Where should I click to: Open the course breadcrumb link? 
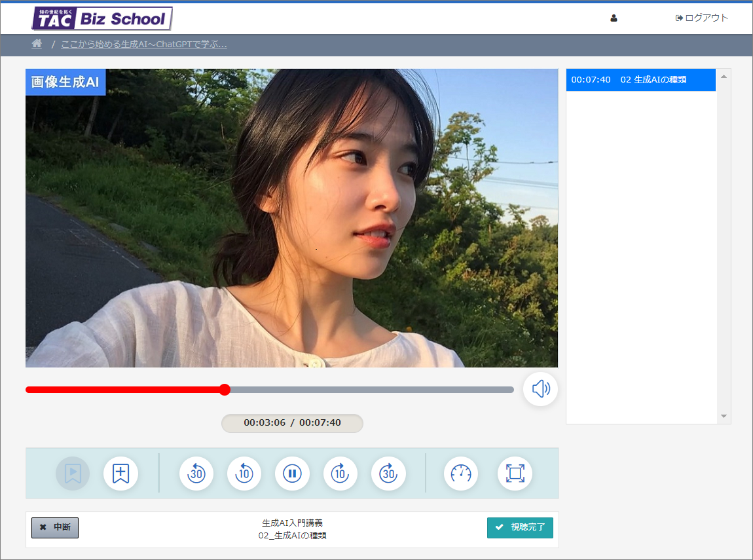[x=144, y=45]
